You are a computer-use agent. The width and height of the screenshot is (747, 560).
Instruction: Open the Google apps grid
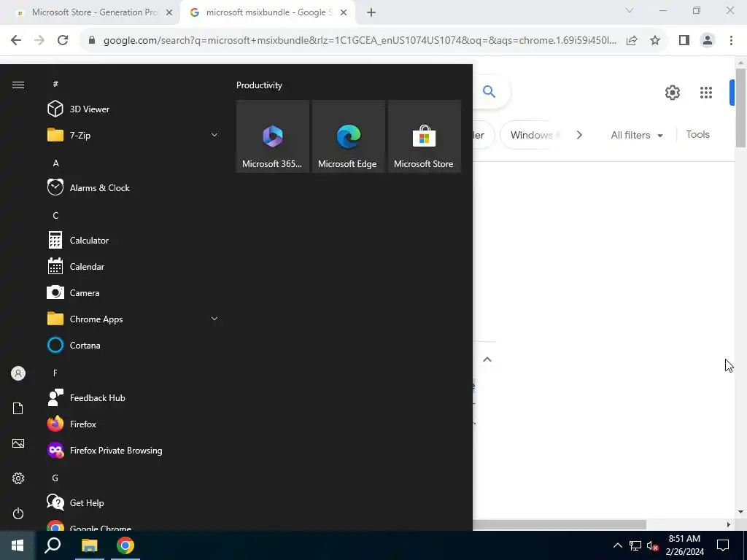coord(706,93)
